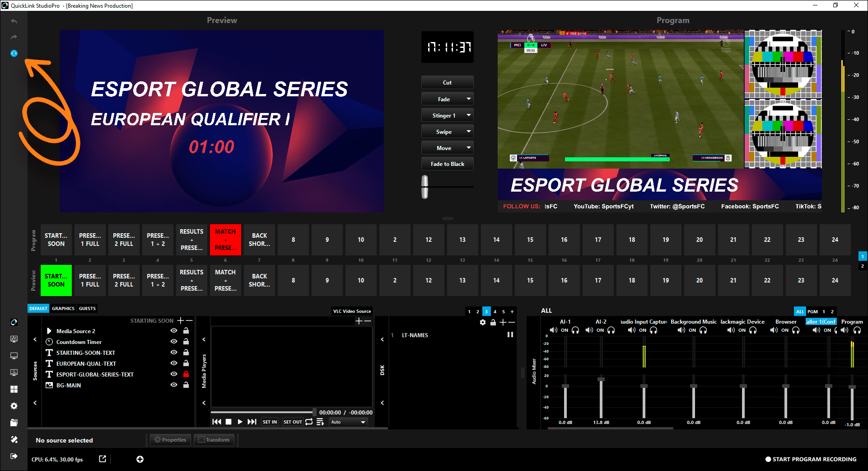The height and width of the screenshot is (471, 868).
Task: Remove a source from STARTING SOON scene
Action: pyautogui.click(x=189, y=320)
